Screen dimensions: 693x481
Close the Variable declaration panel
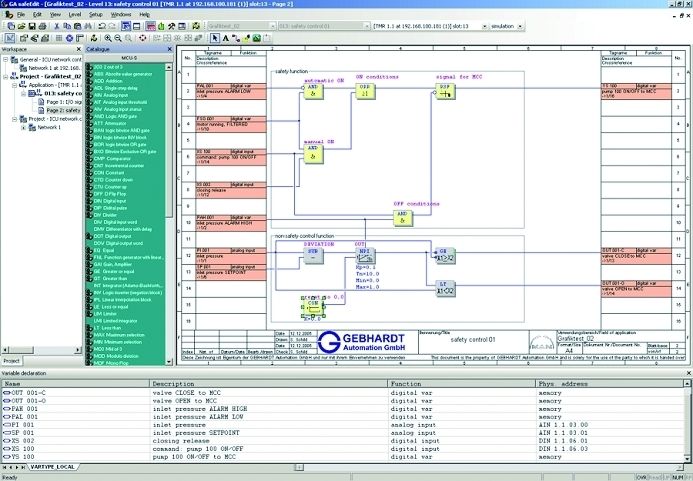(x=688, y=373)
